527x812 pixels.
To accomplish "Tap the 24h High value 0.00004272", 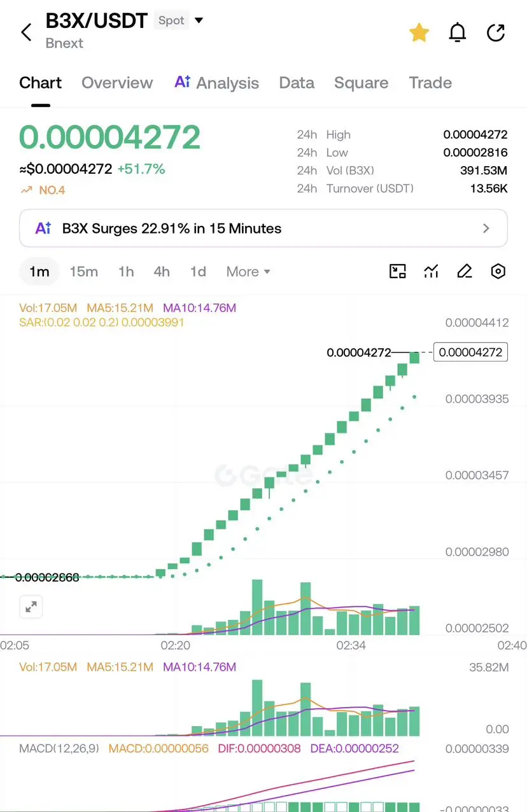I will (475, 135).
